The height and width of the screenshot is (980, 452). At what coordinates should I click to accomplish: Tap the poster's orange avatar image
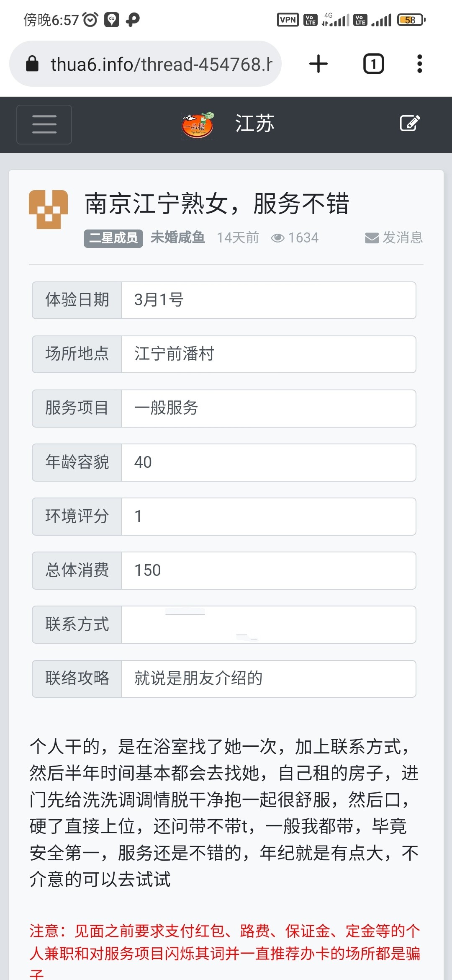(48, 209)
